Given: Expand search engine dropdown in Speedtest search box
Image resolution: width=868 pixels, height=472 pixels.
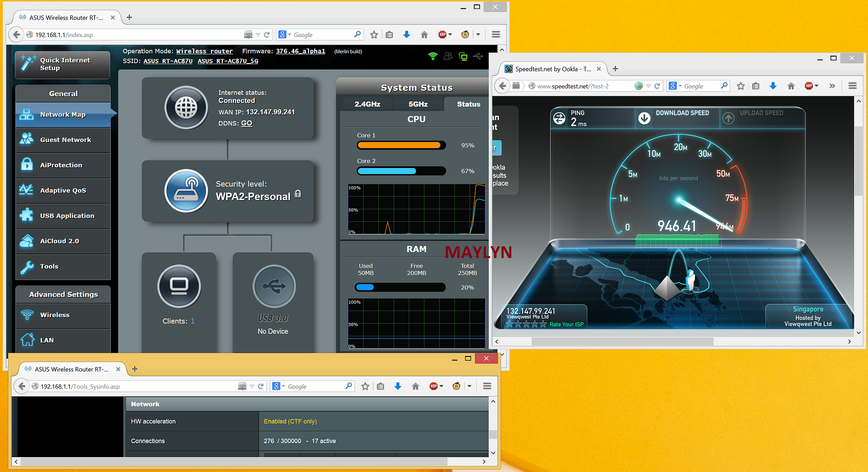Looking at the screenshot, I should [680, 86].
